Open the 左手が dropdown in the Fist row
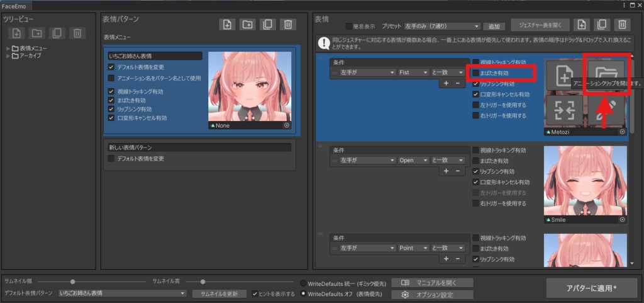The height and width of the screenshot is (303, 644). (367, 72)
